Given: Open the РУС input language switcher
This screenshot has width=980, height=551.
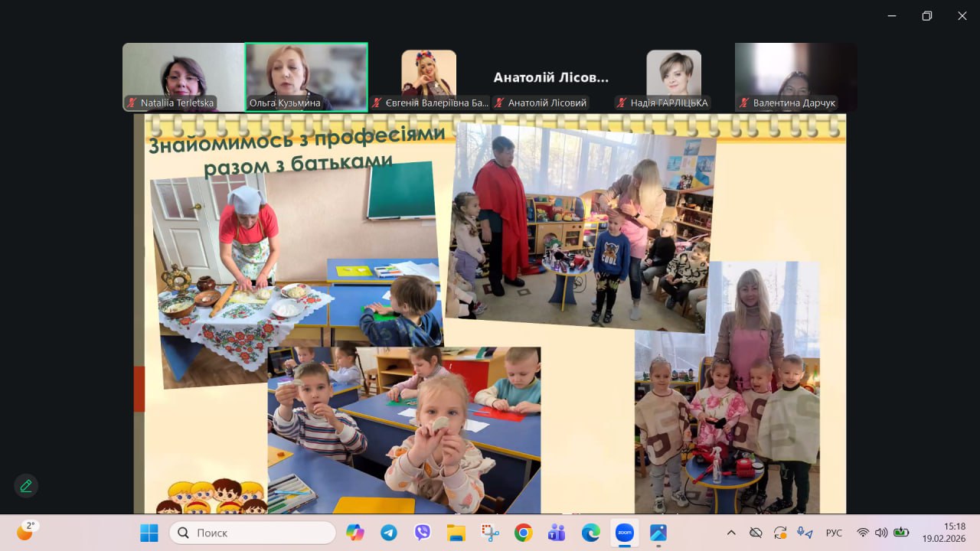Looking at the screenshot, I should click(834, 533).
